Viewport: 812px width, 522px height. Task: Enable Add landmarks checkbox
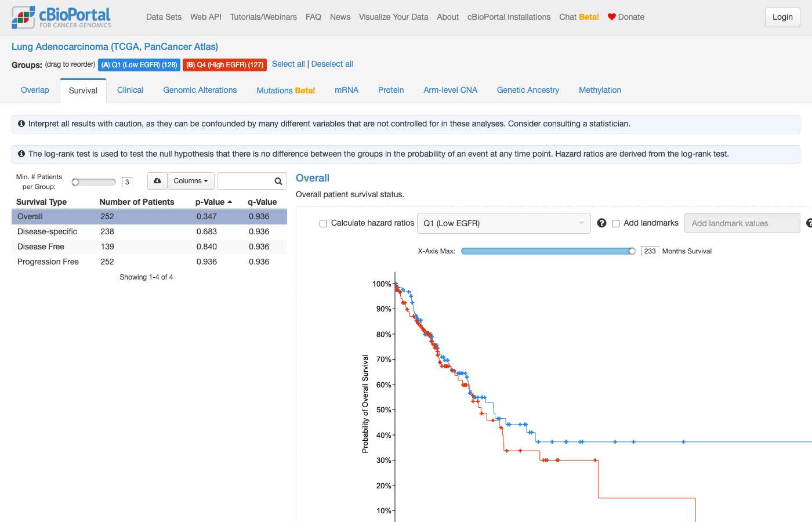pos(616,223)
